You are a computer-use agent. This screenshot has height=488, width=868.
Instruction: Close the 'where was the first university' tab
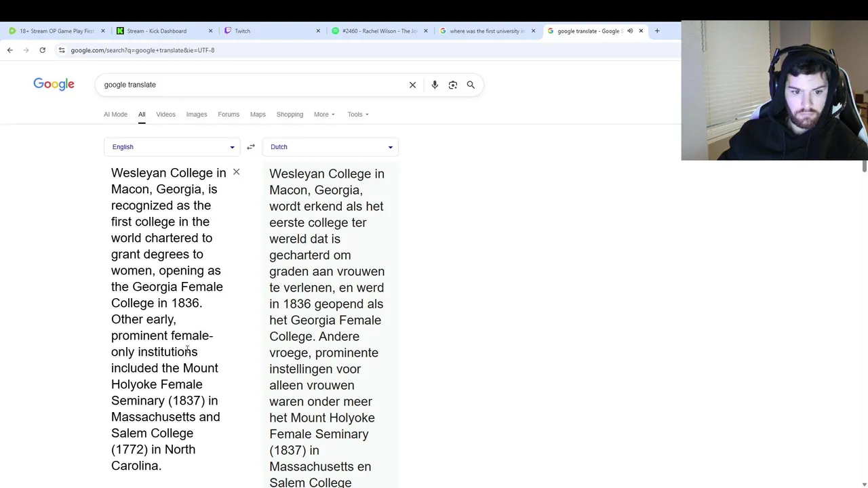pos(533,31)
